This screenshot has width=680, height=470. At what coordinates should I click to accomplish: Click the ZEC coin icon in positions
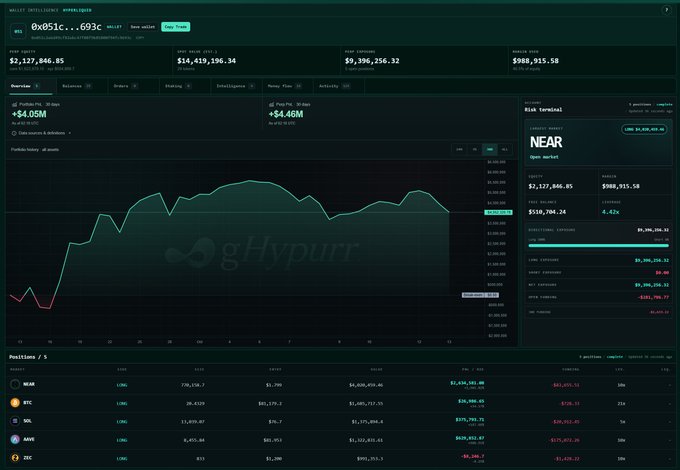pos(15,458)
